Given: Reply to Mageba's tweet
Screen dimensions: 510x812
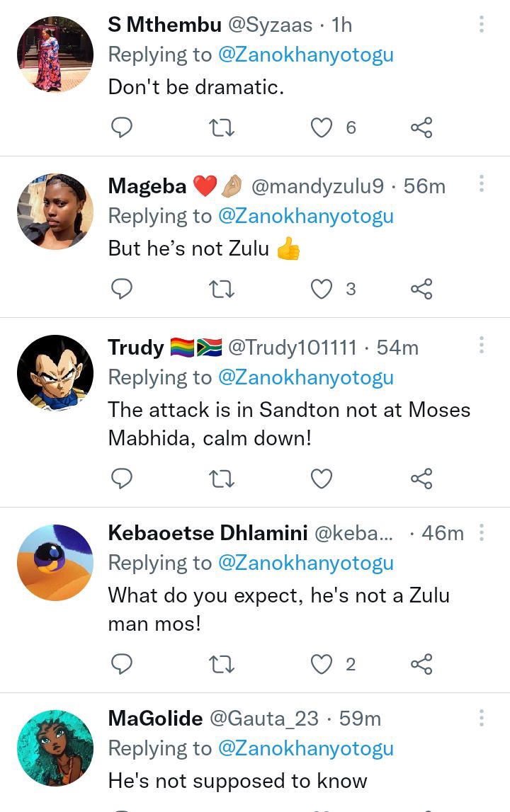Looking at the screenshot, I should pos(123,289).
